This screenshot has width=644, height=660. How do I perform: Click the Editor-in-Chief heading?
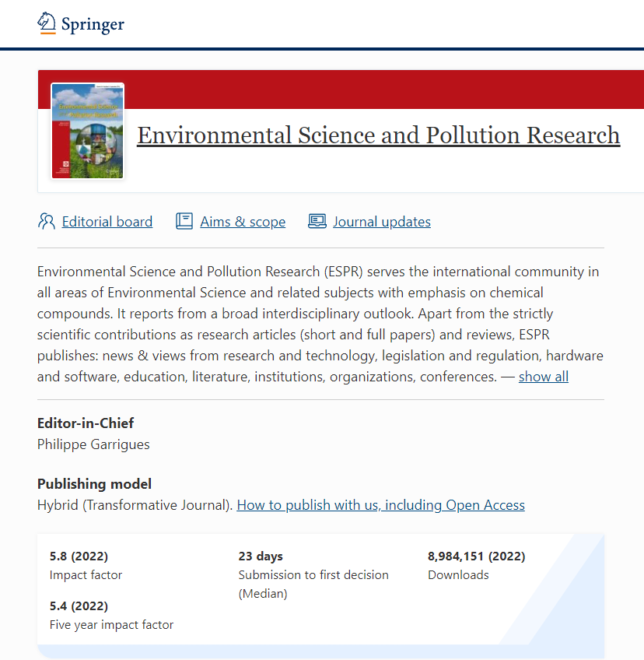(x=86, y=423)
